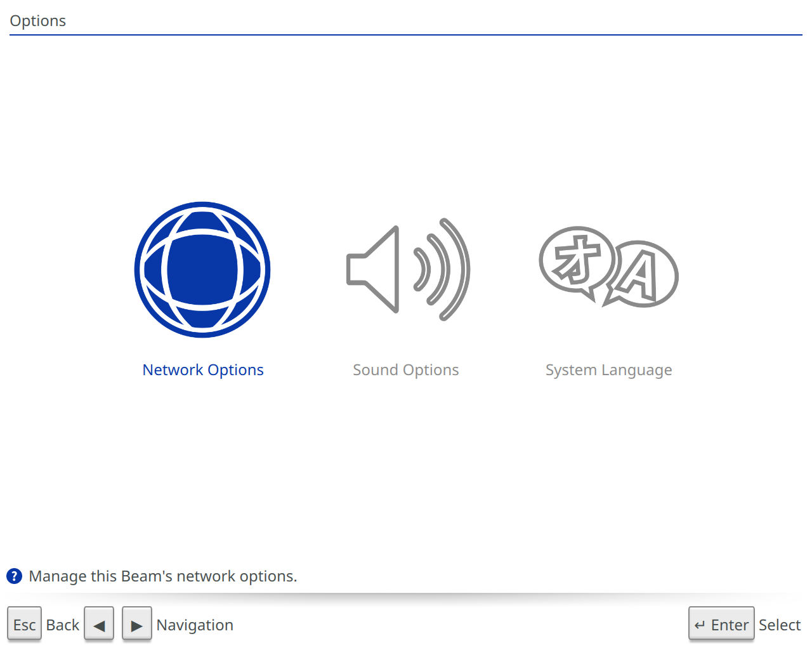Open the System Language speech-bubbles icon
Viewport: 812px width, 650px height.
click(x=608, y=268)
